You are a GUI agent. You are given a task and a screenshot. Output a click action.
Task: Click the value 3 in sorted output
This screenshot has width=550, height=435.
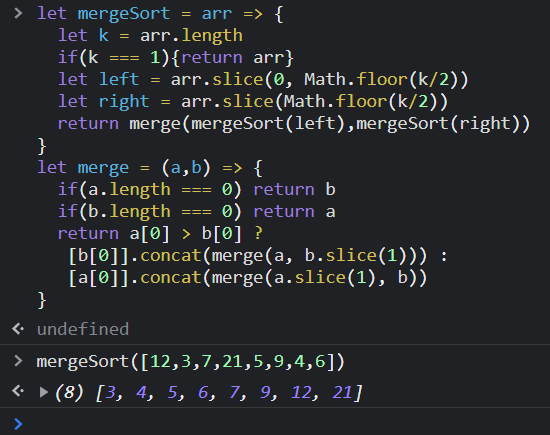point(110,392)
